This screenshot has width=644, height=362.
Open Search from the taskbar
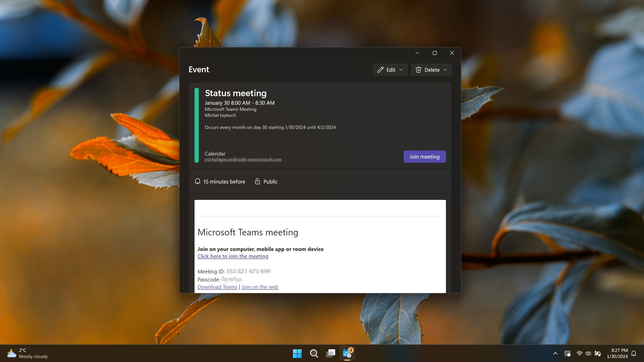click(314, 353)
